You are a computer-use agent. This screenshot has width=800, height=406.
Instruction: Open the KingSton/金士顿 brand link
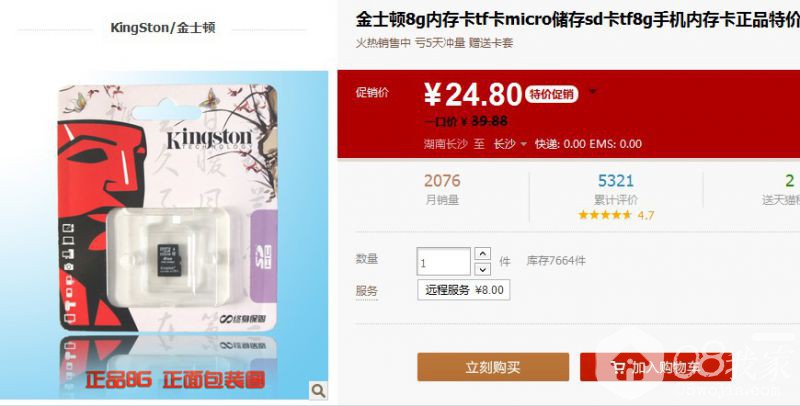click(163, 28)
